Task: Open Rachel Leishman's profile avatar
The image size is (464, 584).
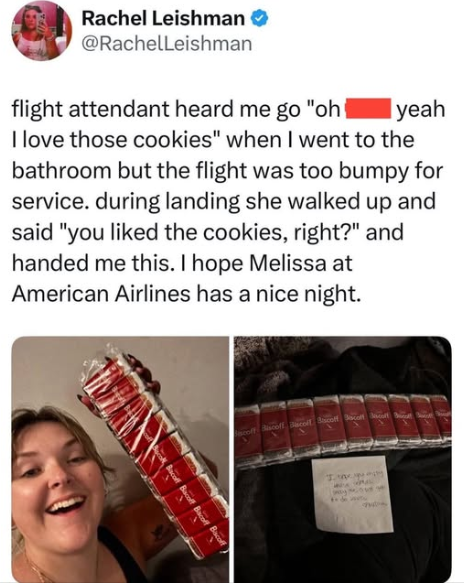Action: pyautogui.click(x=42, y=31)
